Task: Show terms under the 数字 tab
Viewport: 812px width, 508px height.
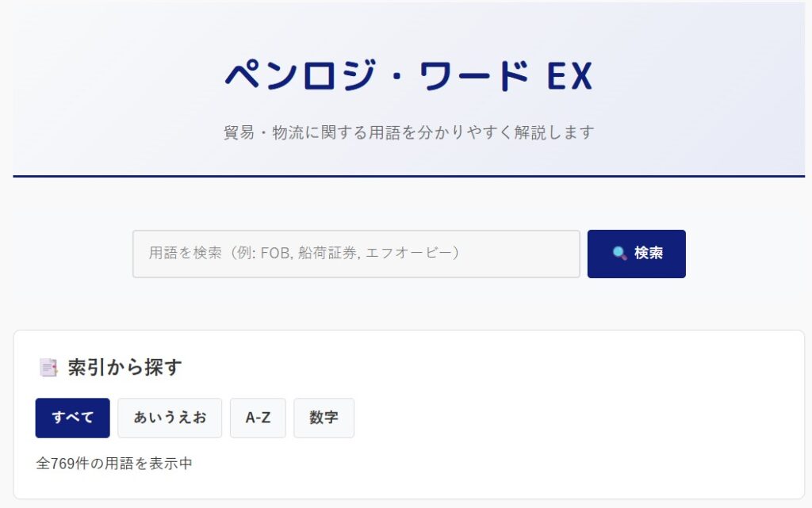Action: point(324,418)
